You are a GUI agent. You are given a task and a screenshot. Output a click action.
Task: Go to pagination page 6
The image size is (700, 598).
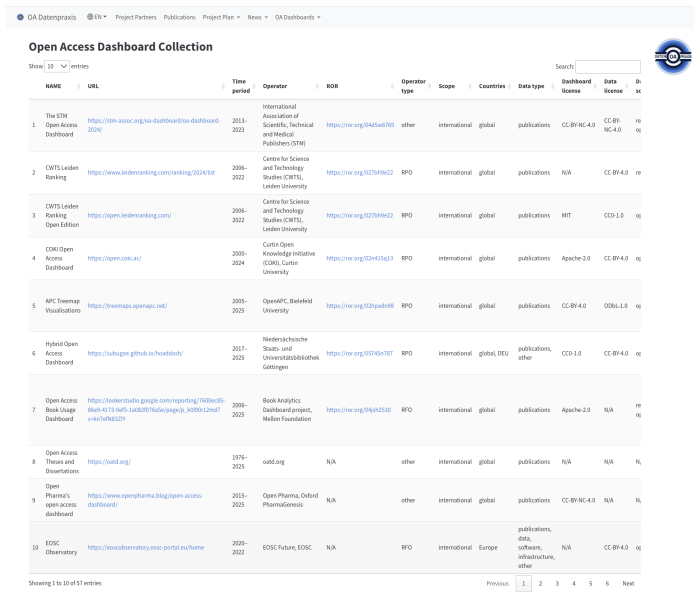click(x=607, y=584)
